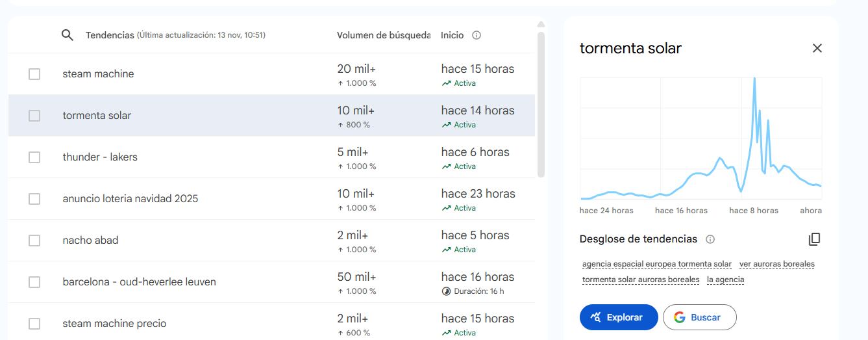Click the ↑ 800 % increase value
The image size is (868, 340).
click(354, 125)
